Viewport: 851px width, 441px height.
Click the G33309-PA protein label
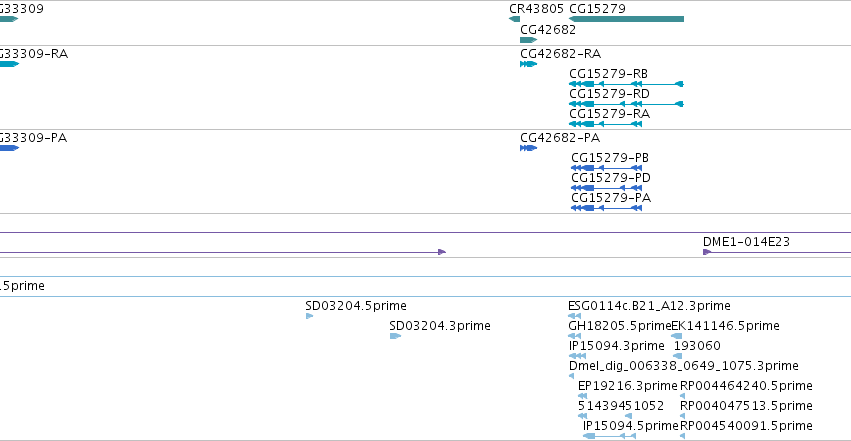pos(34,138)
